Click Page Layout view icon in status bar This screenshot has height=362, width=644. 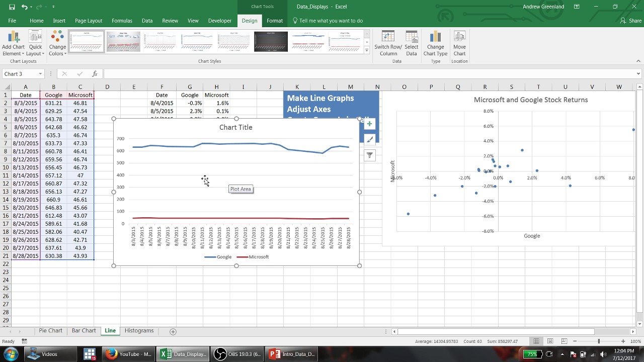pos(550,341)
